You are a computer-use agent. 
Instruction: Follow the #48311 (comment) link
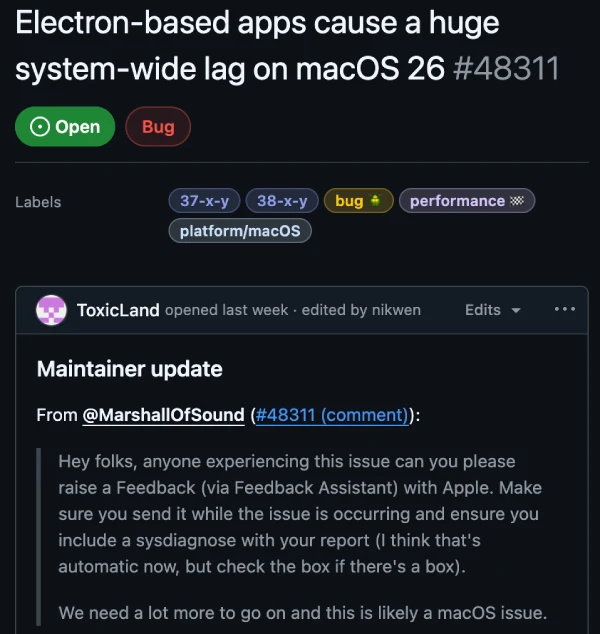(x=332, y=415)
